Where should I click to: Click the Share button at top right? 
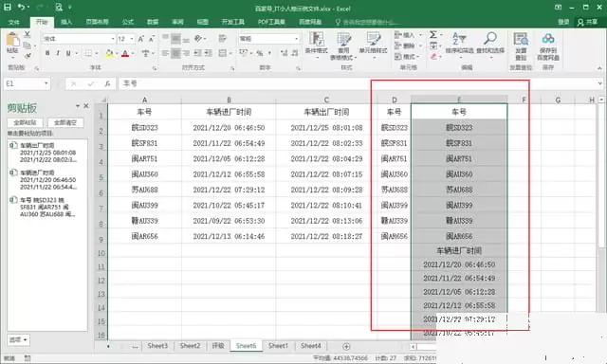(x=587, y=22)
